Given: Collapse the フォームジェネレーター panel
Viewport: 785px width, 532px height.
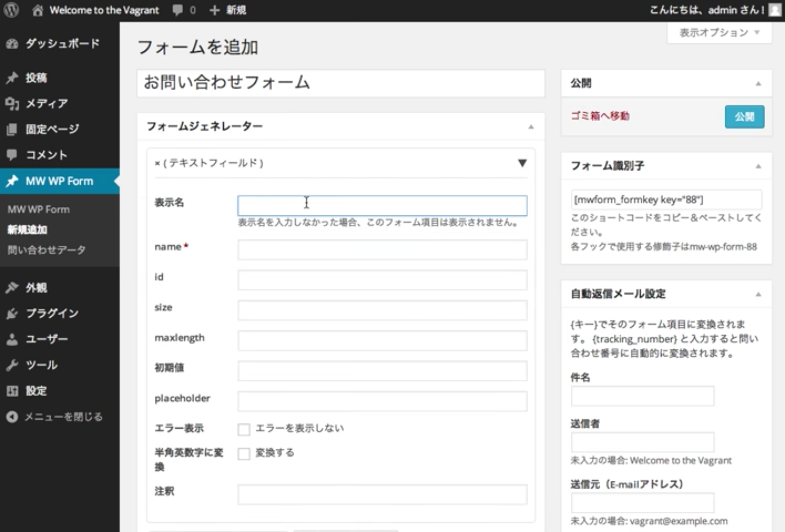Looking at the screenshot, I should 531,127.
